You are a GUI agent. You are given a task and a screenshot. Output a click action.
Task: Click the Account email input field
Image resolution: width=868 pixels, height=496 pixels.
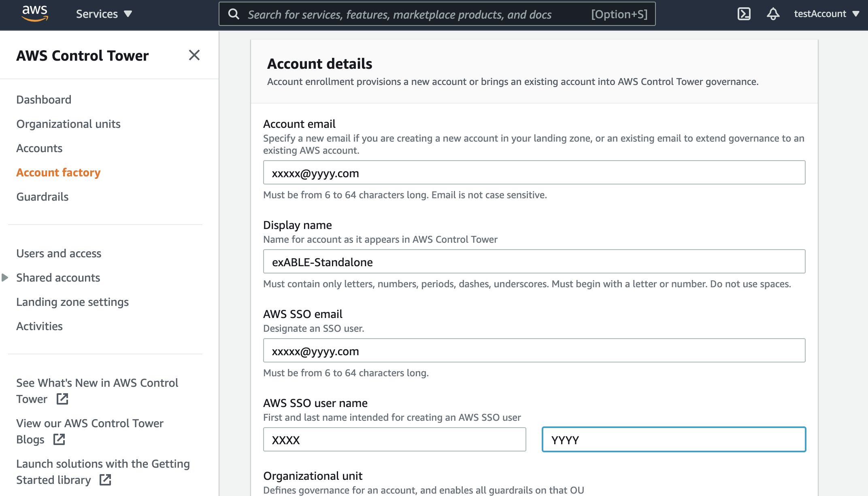tap(534, 173)
